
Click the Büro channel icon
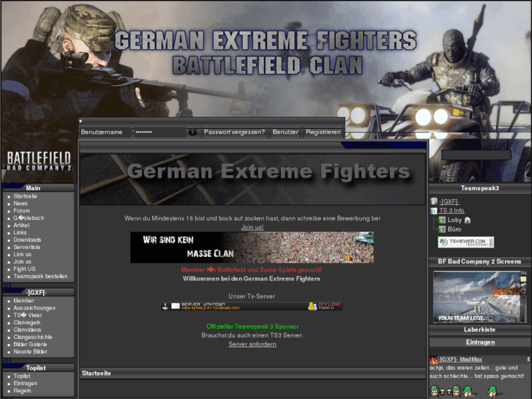tap(442, 229)
